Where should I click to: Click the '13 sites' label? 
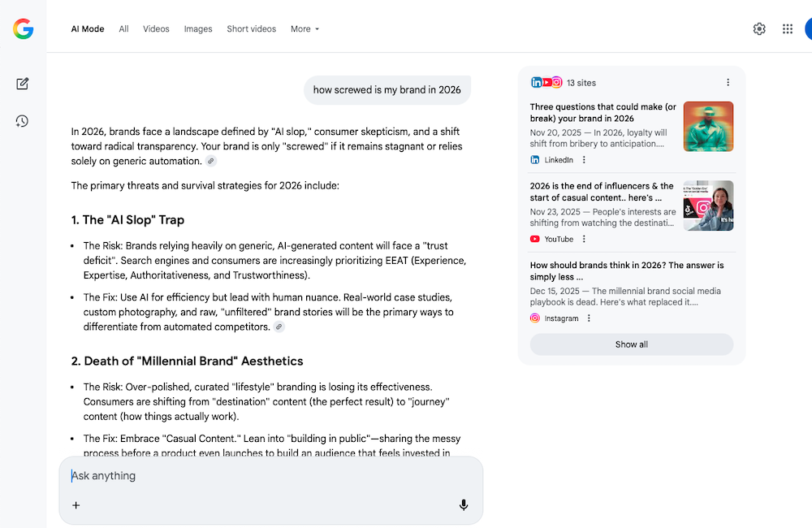tap(581, 83)
